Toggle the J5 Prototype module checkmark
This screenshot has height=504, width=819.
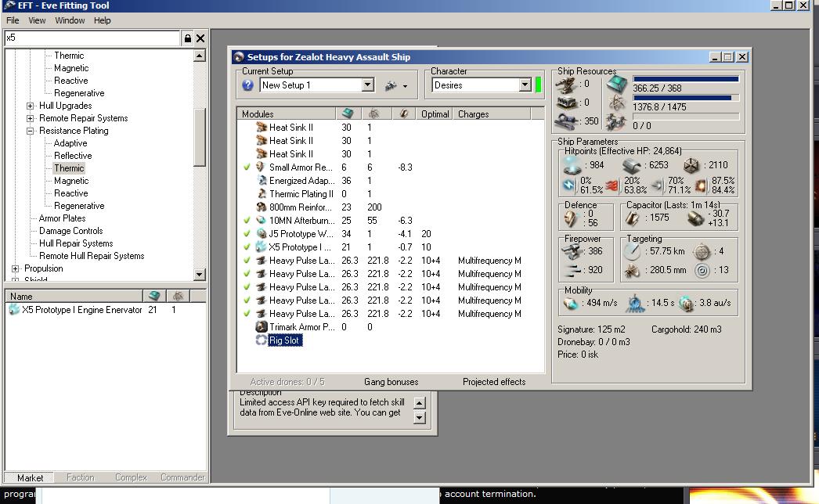(x=247, y=233)
